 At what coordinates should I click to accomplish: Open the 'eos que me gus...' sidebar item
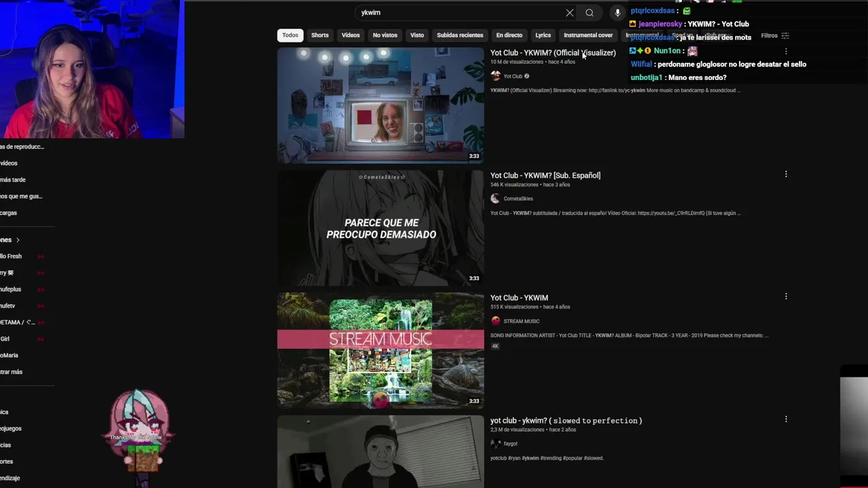[x=22, y=197]
